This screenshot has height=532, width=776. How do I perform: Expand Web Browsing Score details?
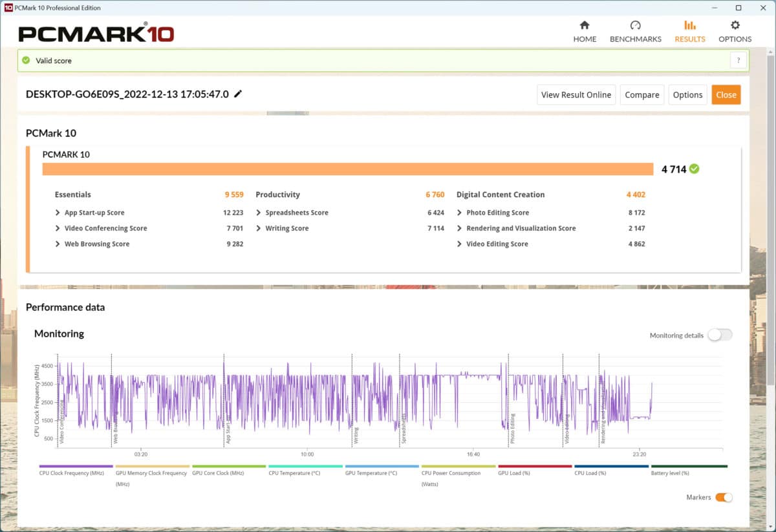click(58, 244)
